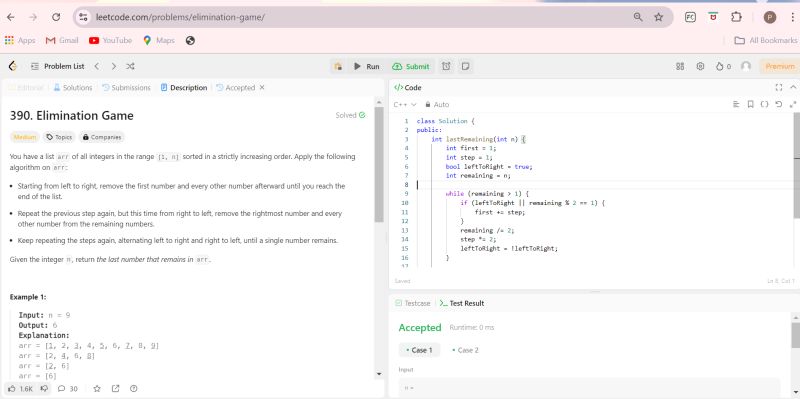Open the timer alarm clock icon
This screenshot has height=399, width=800.
pos(446,66)
